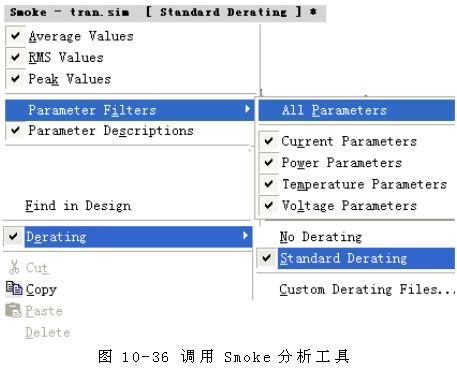Click the Paste clipboard icon
The height and width of the screenshot is (369, 457).
pyautogui.click(x=13, y=310)
